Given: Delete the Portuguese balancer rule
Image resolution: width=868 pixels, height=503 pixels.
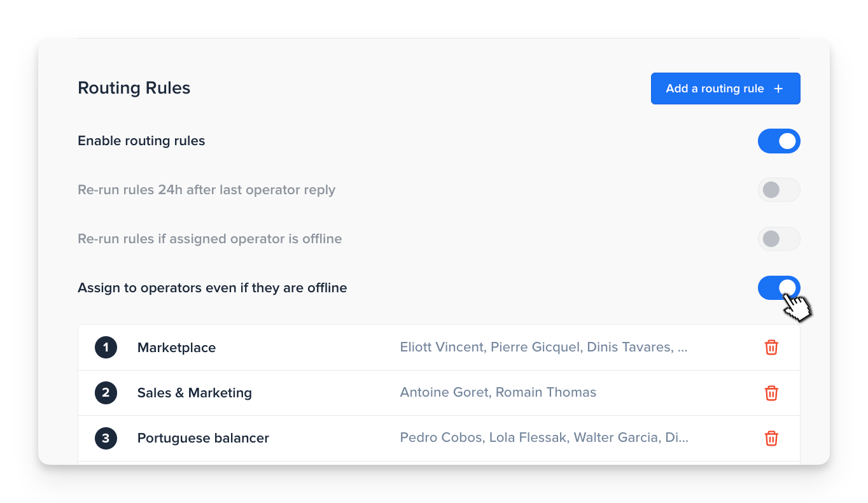Looking at the screenshot, I should pyautogui.click(x=771, y=438).
